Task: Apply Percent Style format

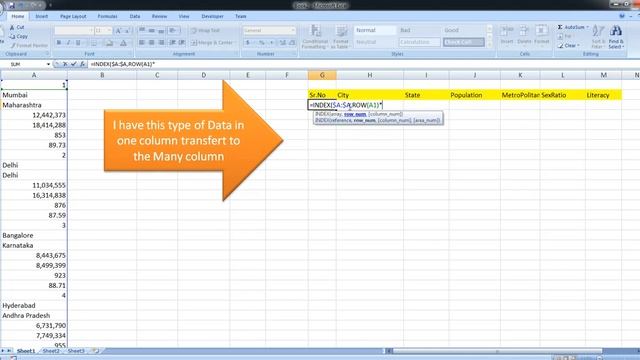Action: [x=262, y=43]
